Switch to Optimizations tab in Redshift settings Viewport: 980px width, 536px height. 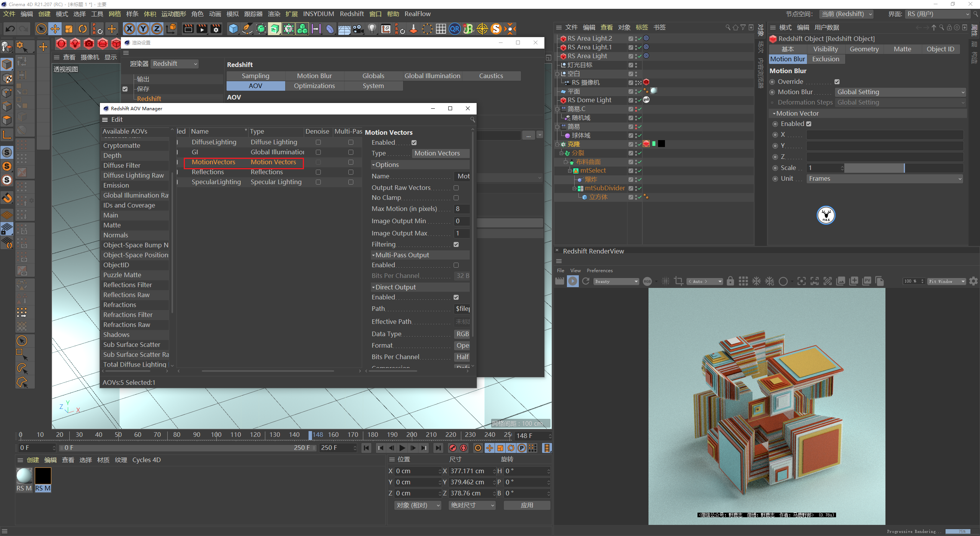coord(314,86)
